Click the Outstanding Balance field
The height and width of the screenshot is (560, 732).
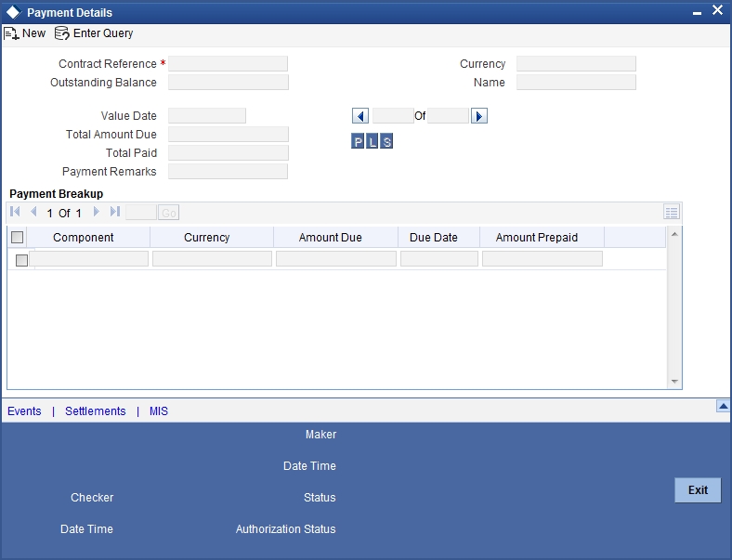229,82
